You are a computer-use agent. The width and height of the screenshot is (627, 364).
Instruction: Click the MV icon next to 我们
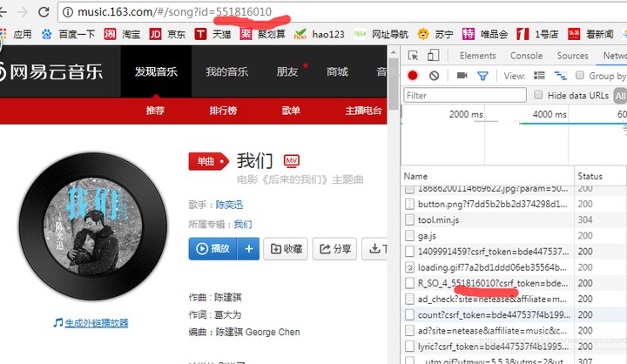(291, 160)
